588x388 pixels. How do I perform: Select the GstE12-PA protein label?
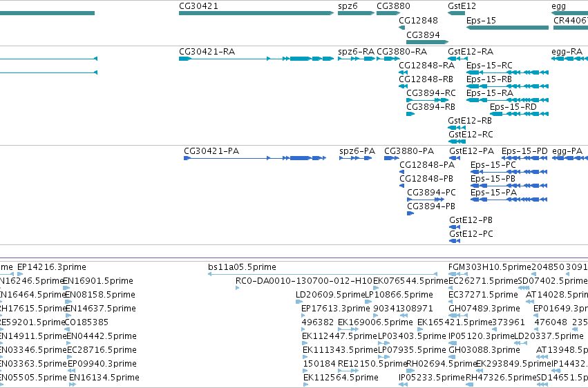[471, 151]
